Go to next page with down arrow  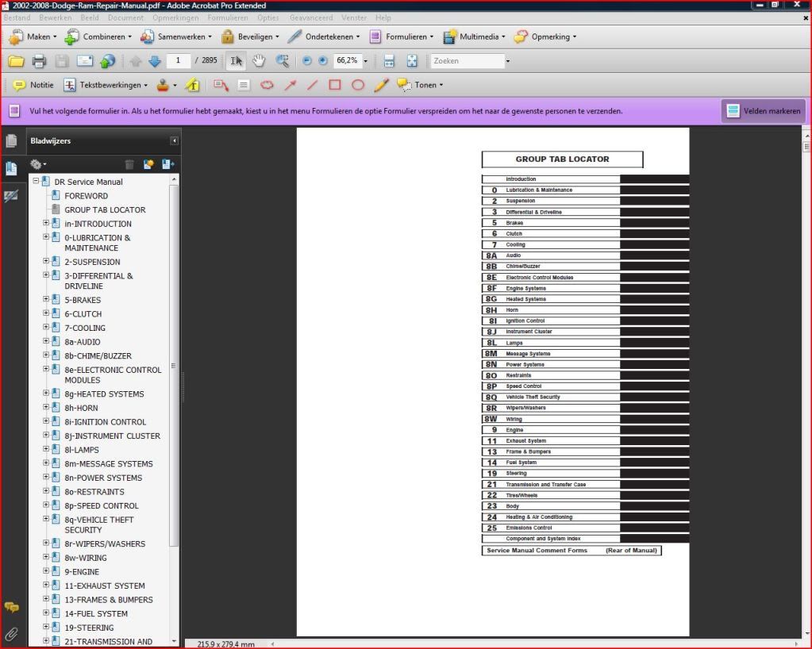pos(155,61)
